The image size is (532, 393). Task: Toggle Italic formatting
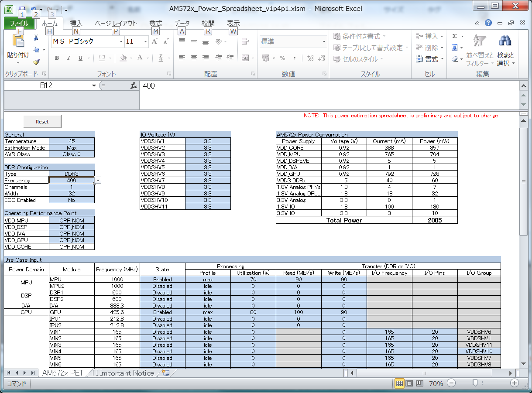69,58
